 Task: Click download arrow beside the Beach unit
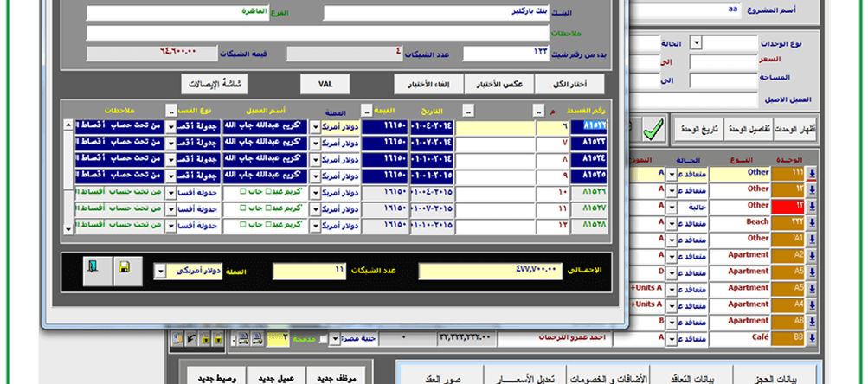coord(812,222)
